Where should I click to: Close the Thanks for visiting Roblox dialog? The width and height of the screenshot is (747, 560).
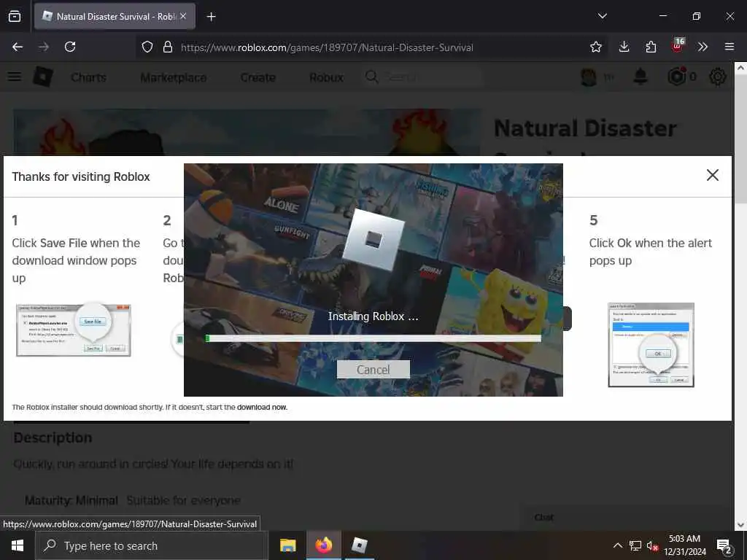[712, 175]
